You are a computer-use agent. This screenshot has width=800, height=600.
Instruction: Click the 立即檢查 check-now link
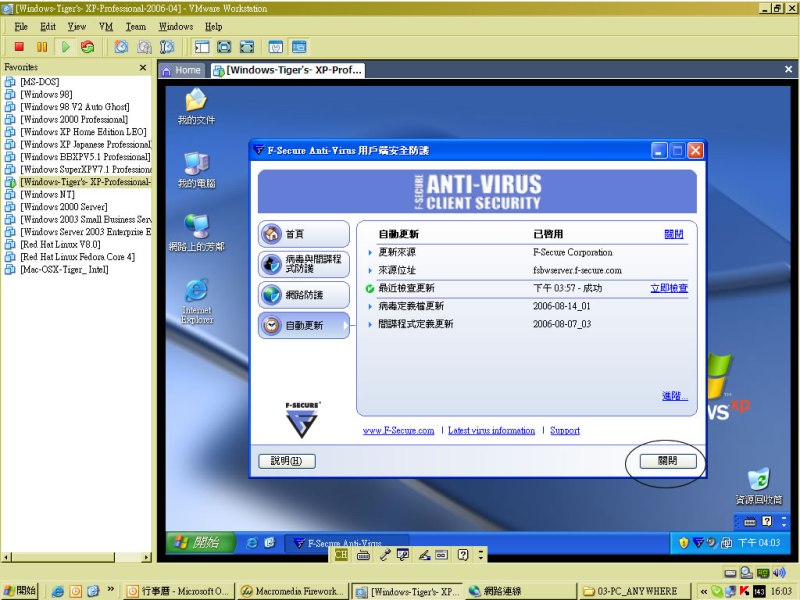(668, 288)
